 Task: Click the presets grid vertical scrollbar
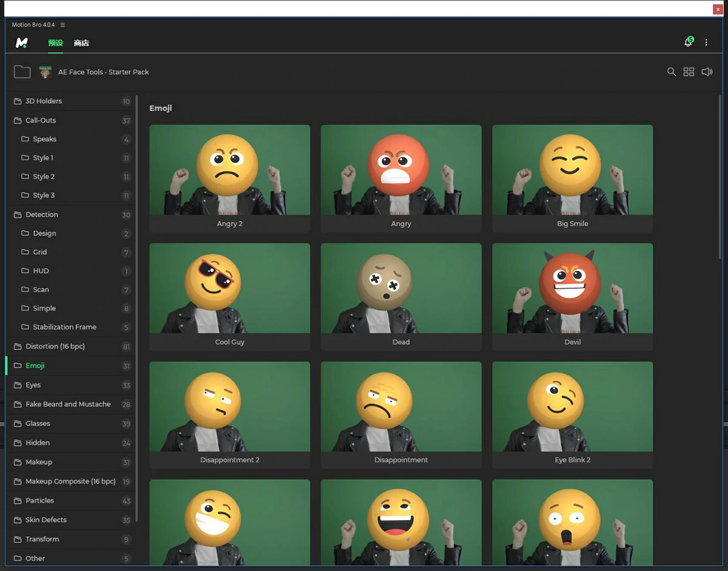[720, 177]
